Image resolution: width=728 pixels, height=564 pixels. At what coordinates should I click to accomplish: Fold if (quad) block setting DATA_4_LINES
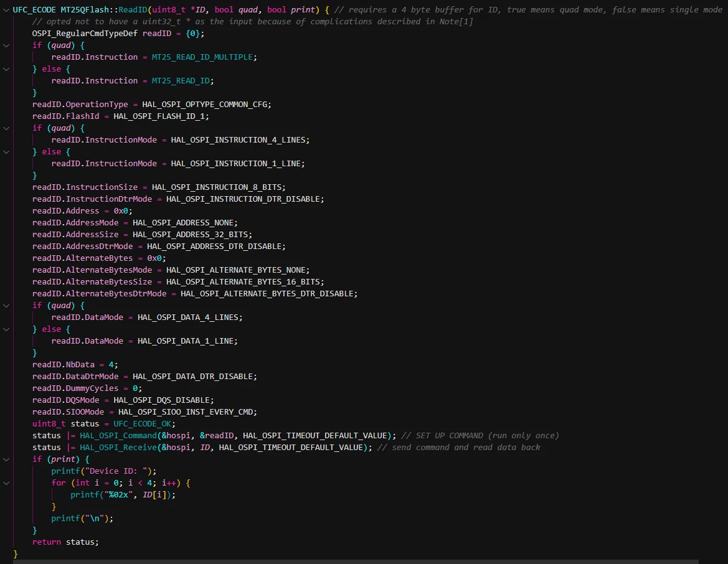(x=6, y=306)
